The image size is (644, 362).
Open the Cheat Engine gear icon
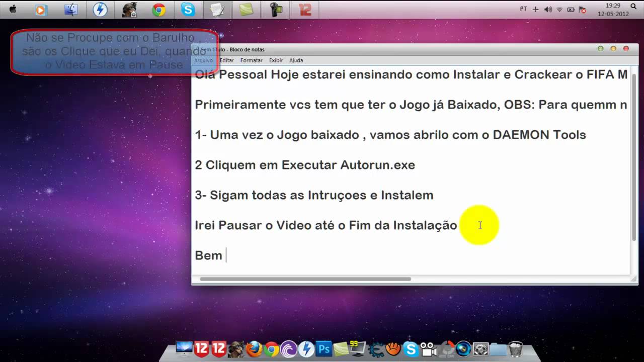click(x=376, y=349)
